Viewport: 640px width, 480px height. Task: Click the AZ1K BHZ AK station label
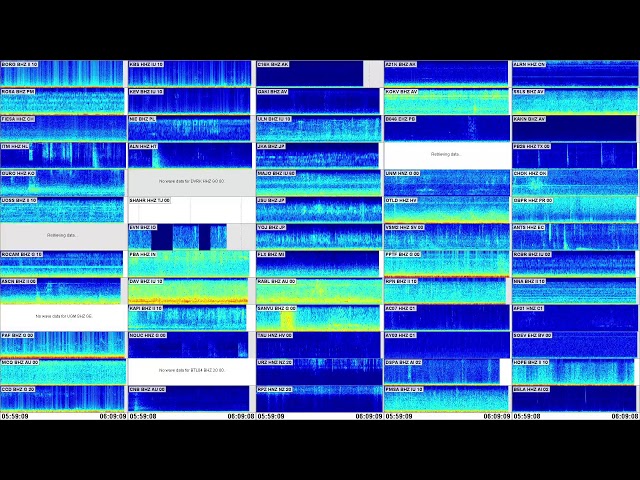coord(401,64)
